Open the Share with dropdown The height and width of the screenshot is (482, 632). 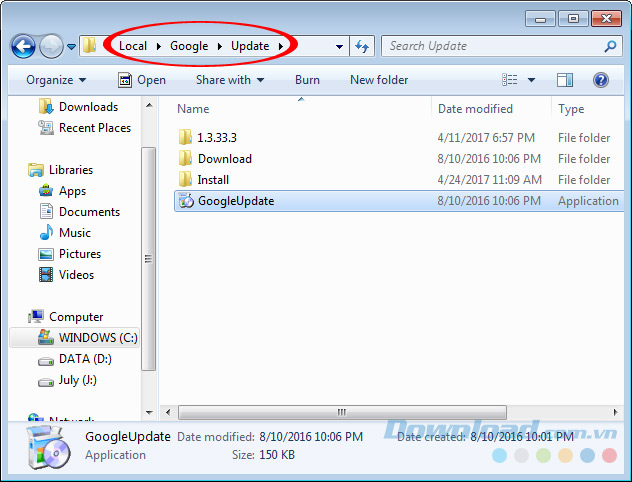coord(229,80)
